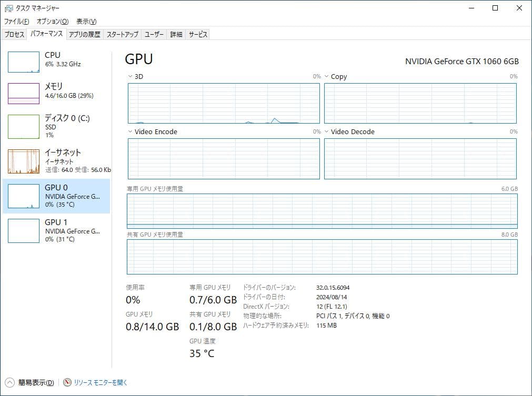
Task: Click the 専用 GPU メモリ usage graph
Action: pyautogui.click(x=322, y=211)
